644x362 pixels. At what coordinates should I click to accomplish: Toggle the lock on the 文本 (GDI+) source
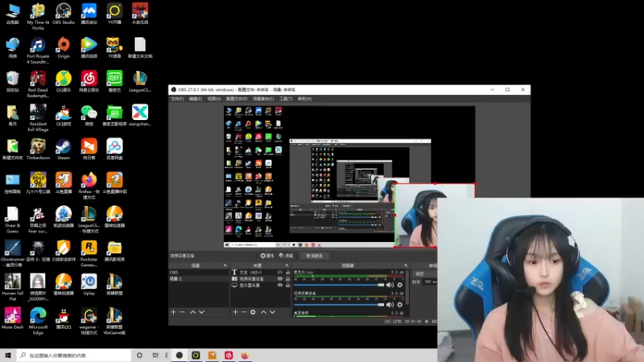[x=287, y=272]
